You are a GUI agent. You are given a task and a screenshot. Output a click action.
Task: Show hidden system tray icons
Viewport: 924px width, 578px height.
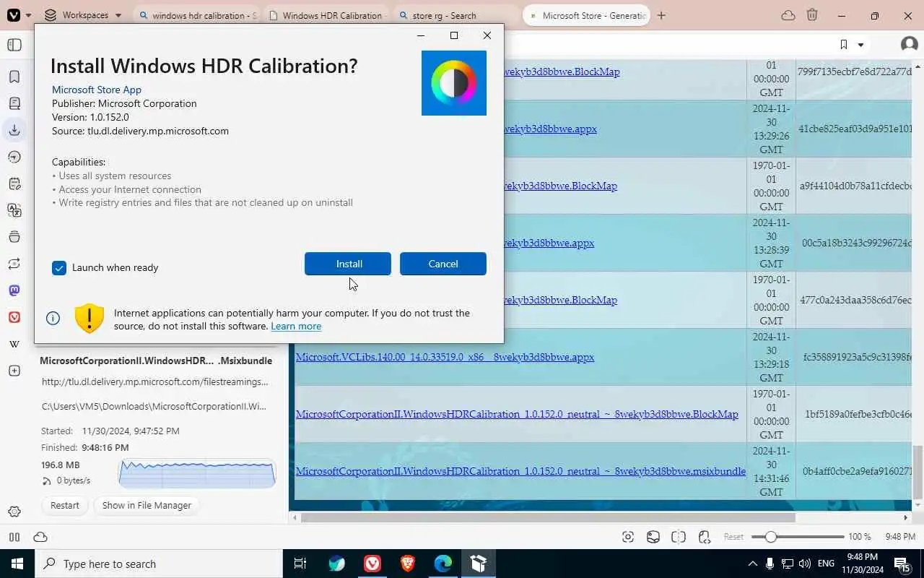coord(752,564)
